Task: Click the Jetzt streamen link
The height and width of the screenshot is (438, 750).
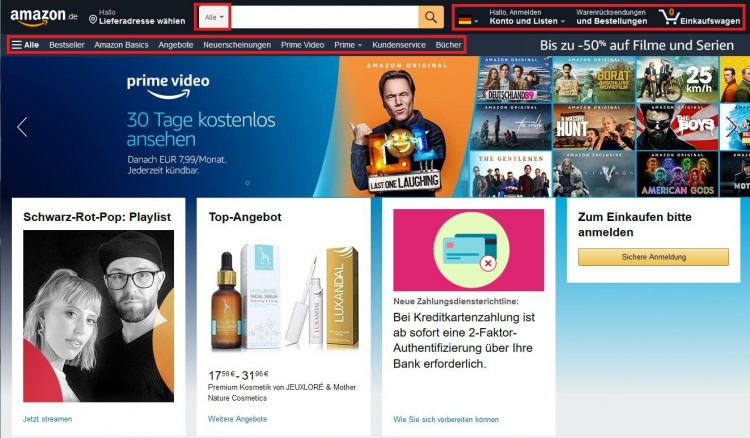Action: click(x=47, y=419)
